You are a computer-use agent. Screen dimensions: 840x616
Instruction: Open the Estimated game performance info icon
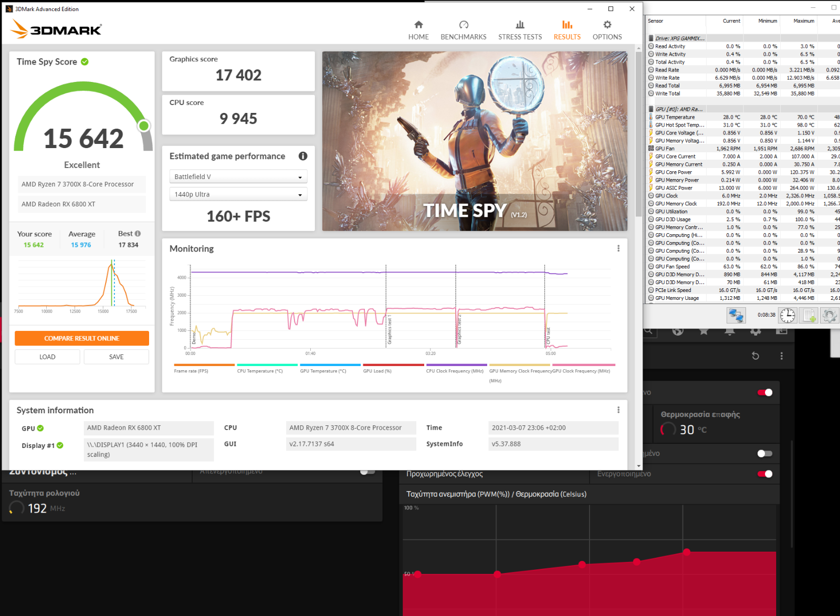click(303, 156)
